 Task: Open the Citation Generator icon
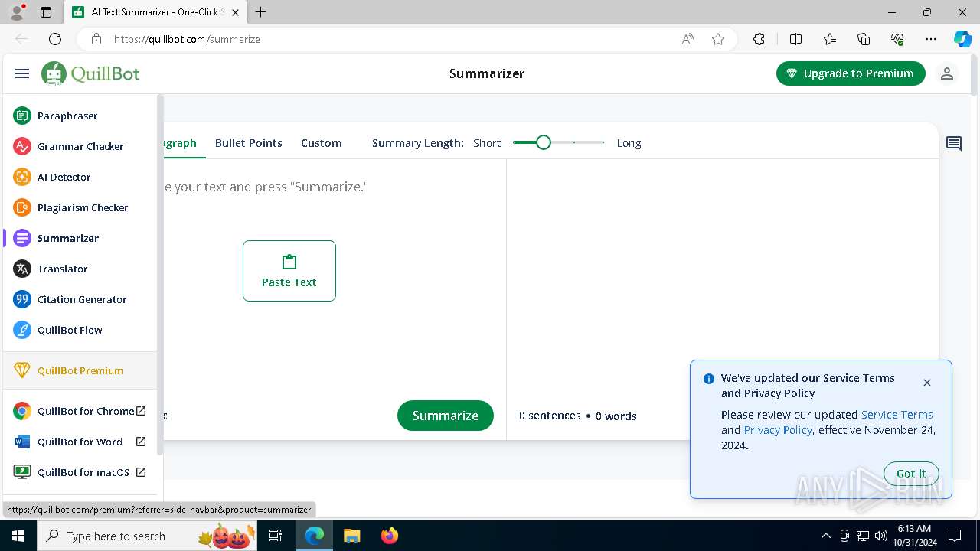coord(22,299)
